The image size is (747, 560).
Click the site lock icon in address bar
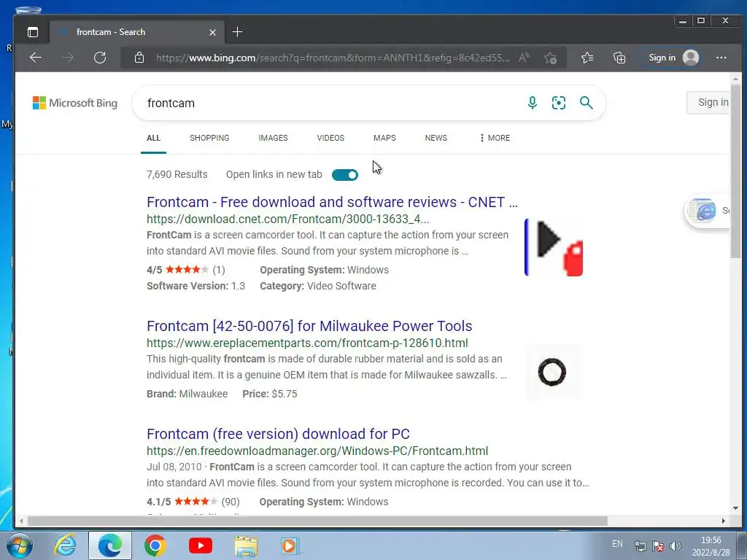pyautogui.click(x=139, y=58)
